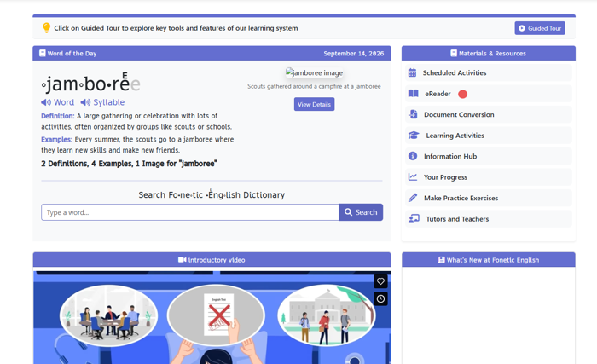Click the play icon on Guided Tour button
Viewport: 597px width, 364px height.
click(522, 28)
